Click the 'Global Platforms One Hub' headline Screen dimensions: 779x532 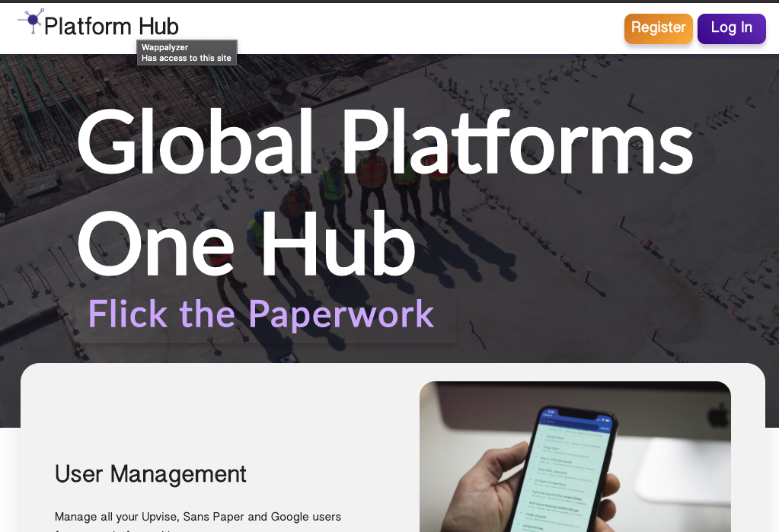coord(385,193)
